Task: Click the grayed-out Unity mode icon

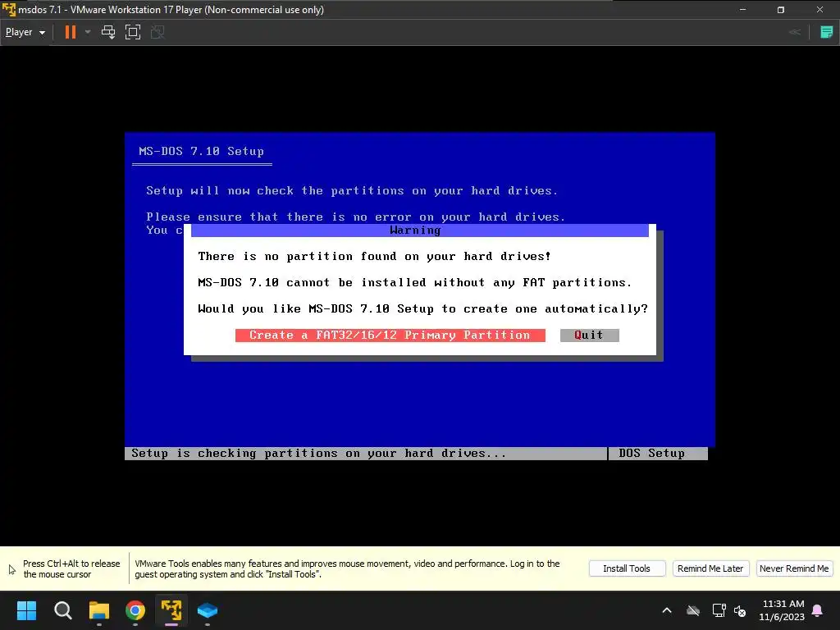Action: (157, 32)
